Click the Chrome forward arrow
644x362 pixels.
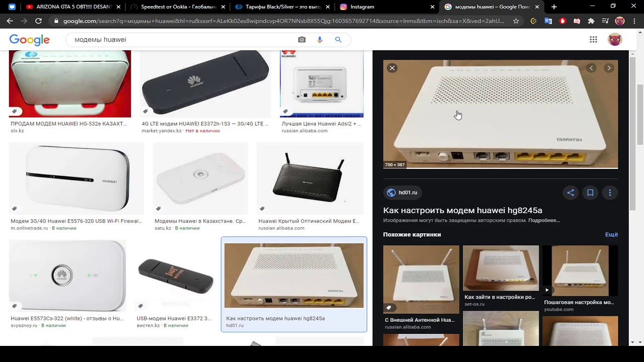(24, 21)
